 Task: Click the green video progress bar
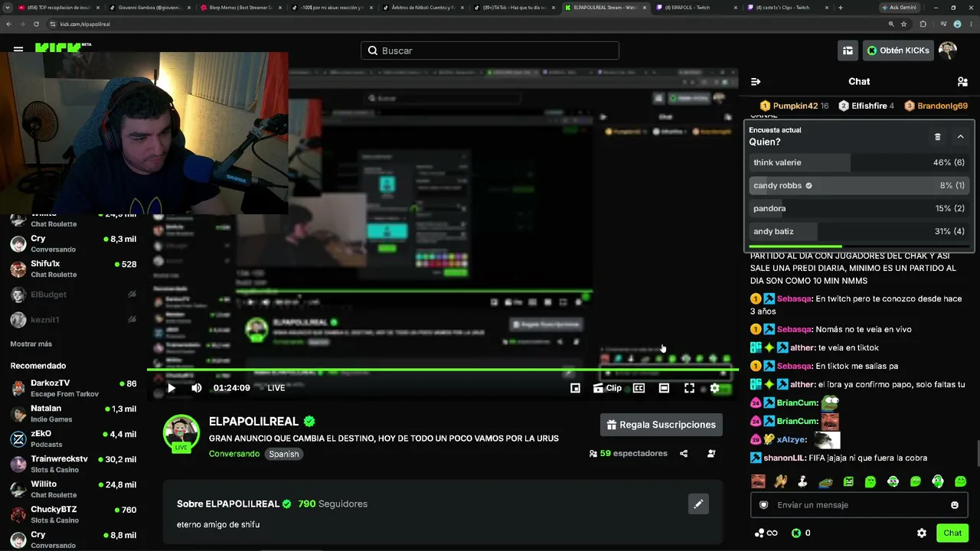pos(443,370)
